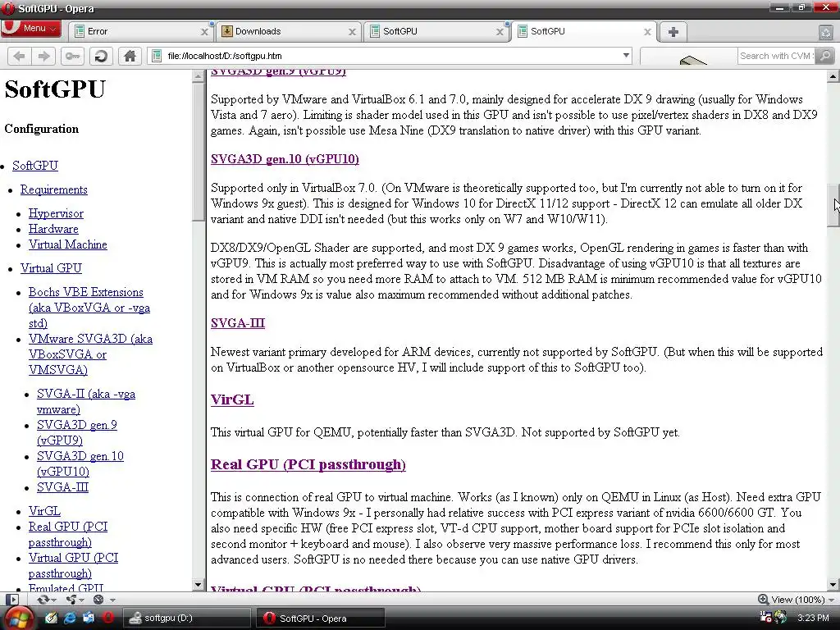Expand the View (100%) zoom dropdown
The height and width of the screenshot is (630, 840).
832,600
